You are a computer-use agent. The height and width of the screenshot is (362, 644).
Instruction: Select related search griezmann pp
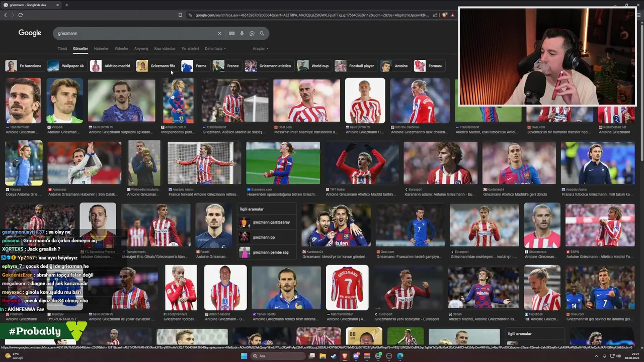point(267,237)
